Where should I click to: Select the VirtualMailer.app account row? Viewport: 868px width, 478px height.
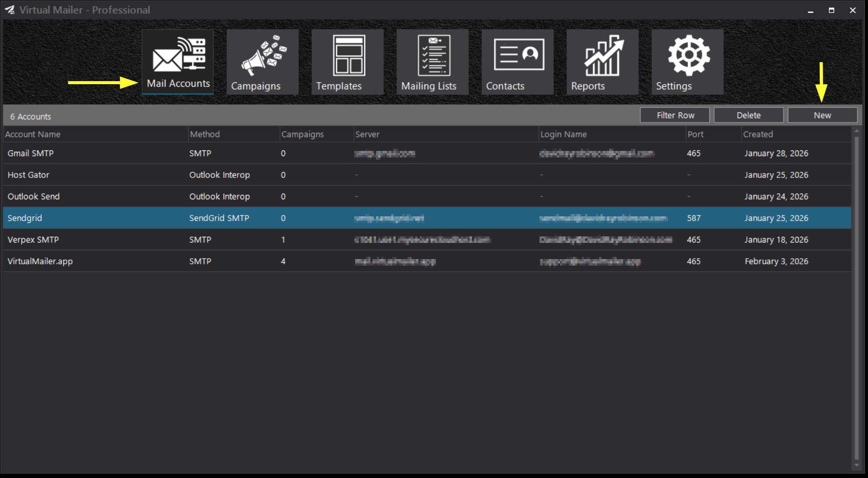point(427,261)
